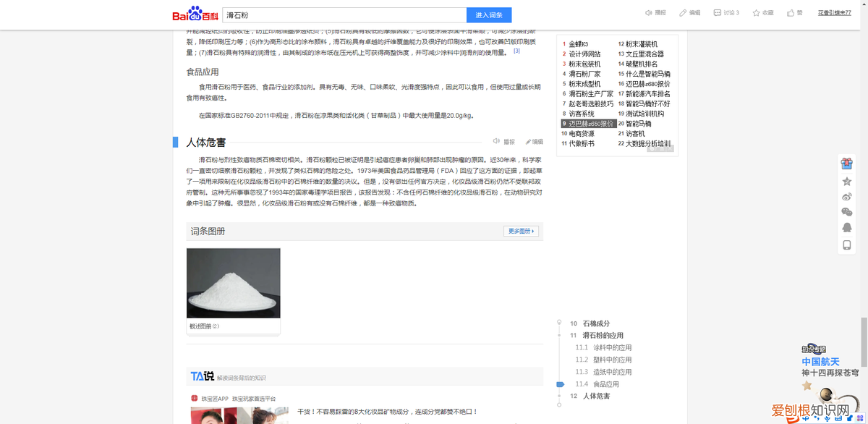The width and height of the screenshot is (868, 424).
Task: Like the entry with thumbs-up icon
Action: (791, 13)
